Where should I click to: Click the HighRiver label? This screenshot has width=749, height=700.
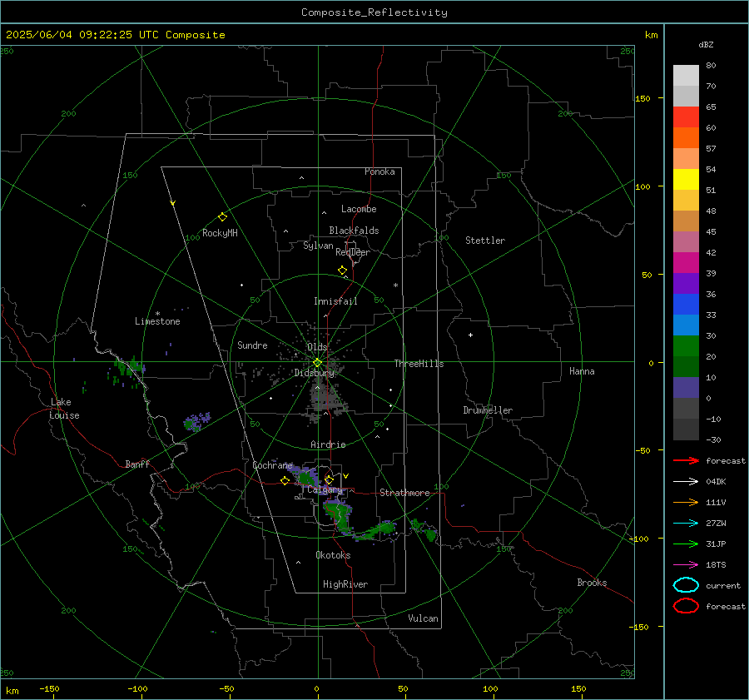coord(345,584)
